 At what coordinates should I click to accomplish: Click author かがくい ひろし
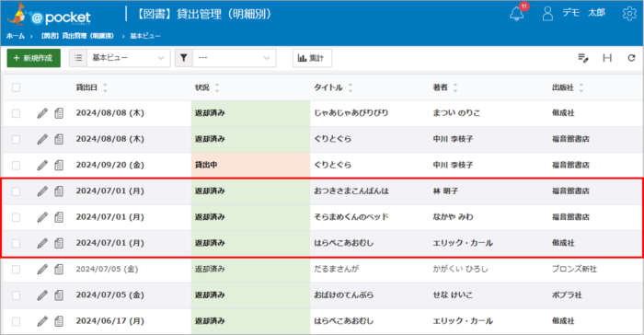[460, 270]
